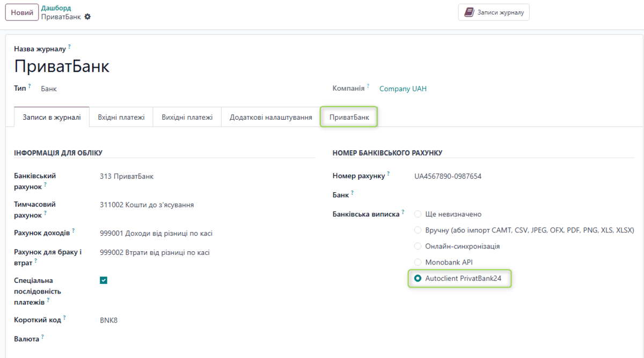The width and height of the screenshot is (644, 358).
Task: Switch to Записи в журналі tab
Action: click(52, 117)
